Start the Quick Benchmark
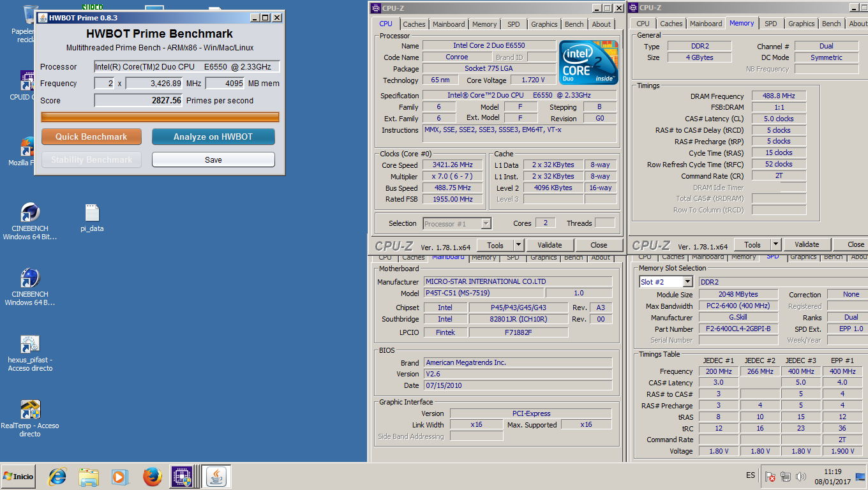Image resolution: width=868 pixels, height=490 pixels. click(91, 137)
